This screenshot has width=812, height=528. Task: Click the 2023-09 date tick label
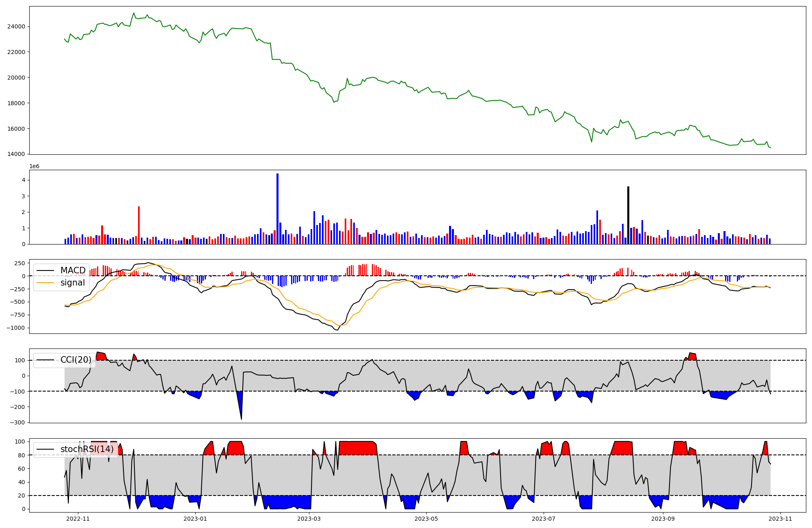coord(663,519)
